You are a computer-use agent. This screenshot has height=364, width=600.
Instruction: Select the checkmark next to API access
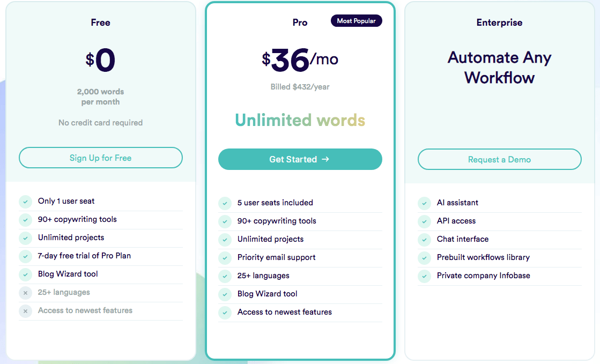[424, 221]
